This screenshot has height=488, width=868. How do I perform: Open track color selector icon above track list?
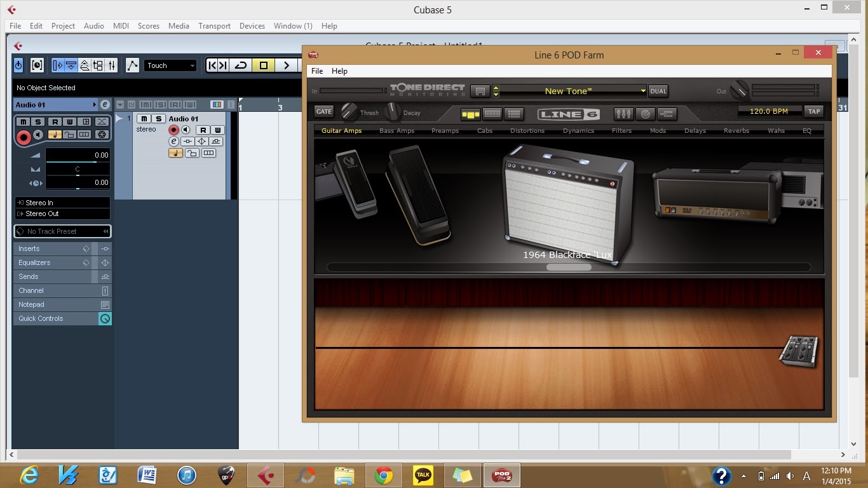217,105
